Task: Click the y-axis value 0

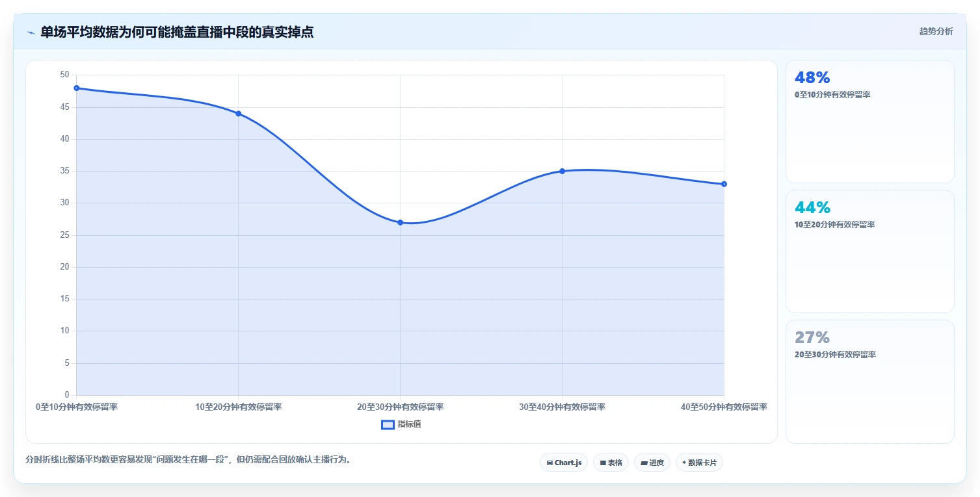Action: click(67, 395)
